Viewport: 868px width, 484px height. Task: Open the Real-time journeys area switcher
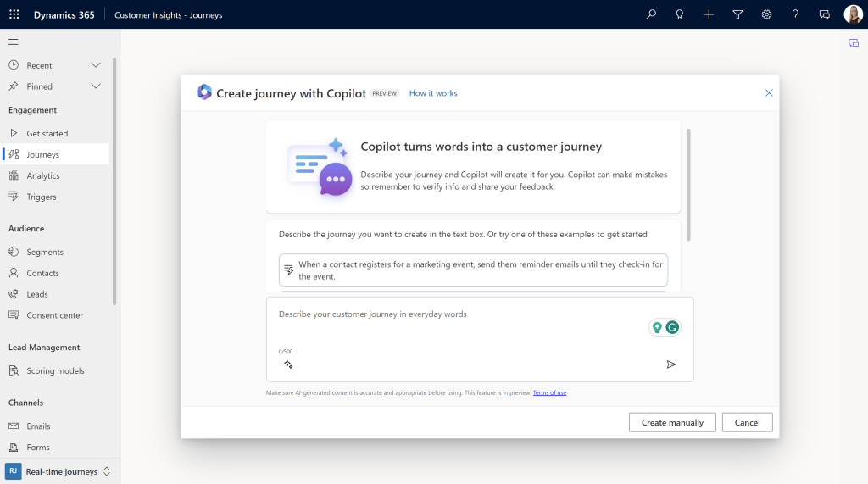(58, 471)
